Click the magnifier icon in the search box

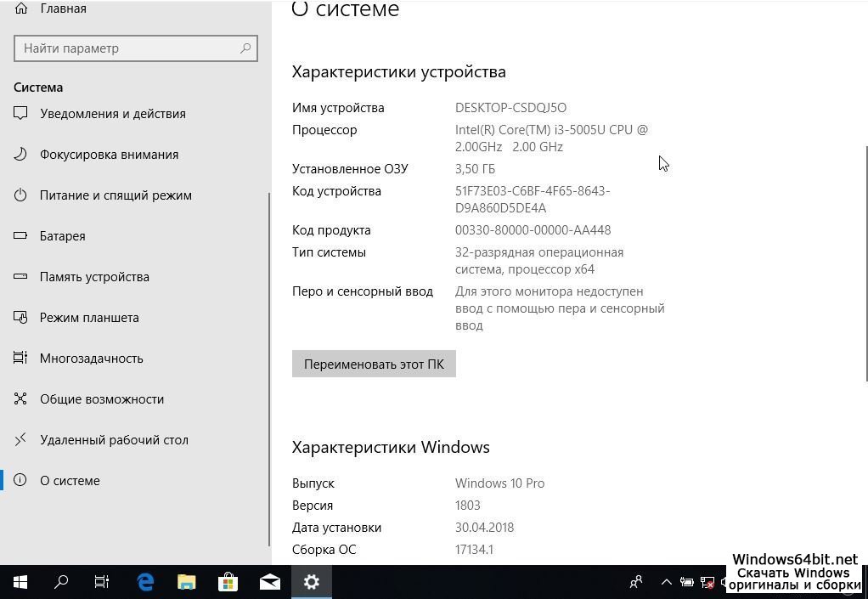245,48
